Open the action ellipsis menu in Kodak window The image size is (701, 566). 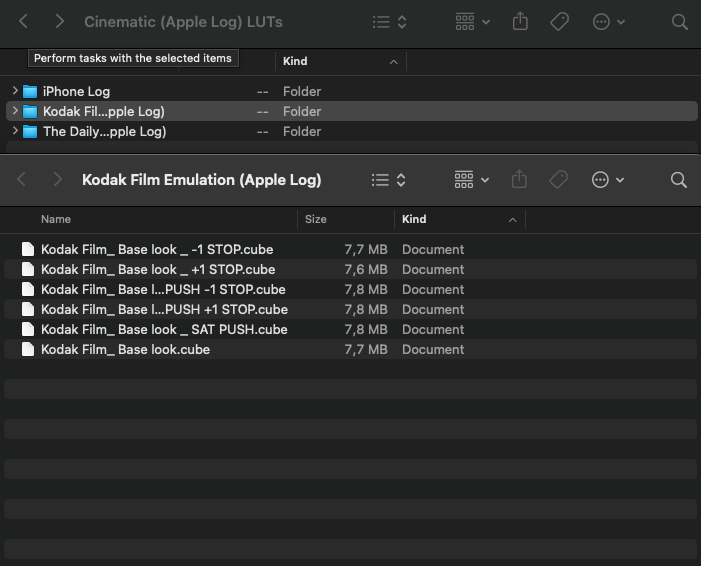(607, 180)
